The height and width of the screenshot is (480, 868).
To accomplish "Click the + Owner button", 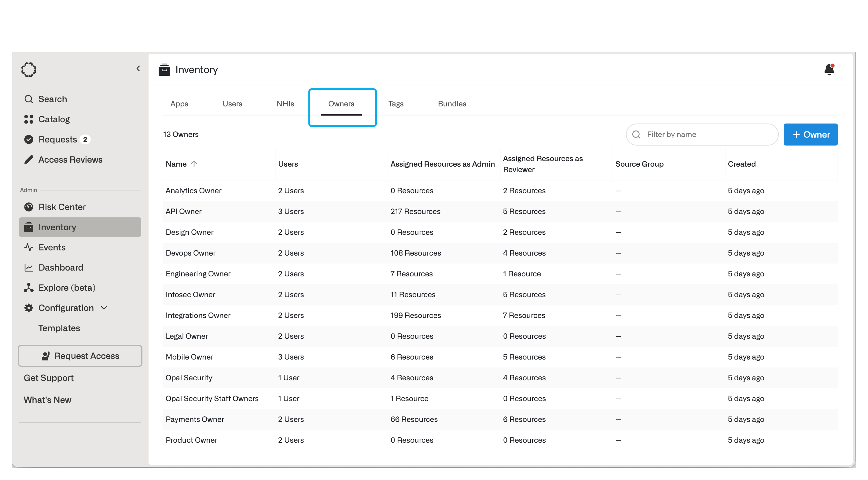I will (810, 135).
